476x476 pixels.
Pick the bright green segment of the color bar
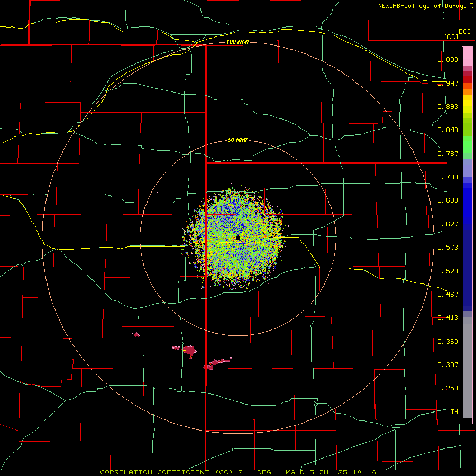click(x=467, y=144)
